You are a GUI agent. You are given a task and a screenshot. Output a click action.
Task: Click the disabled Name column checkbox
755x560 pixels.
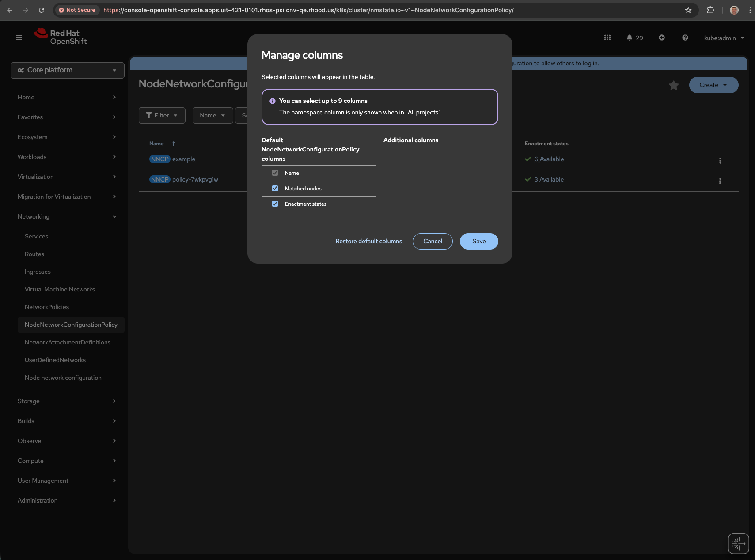tap(275, 173)
